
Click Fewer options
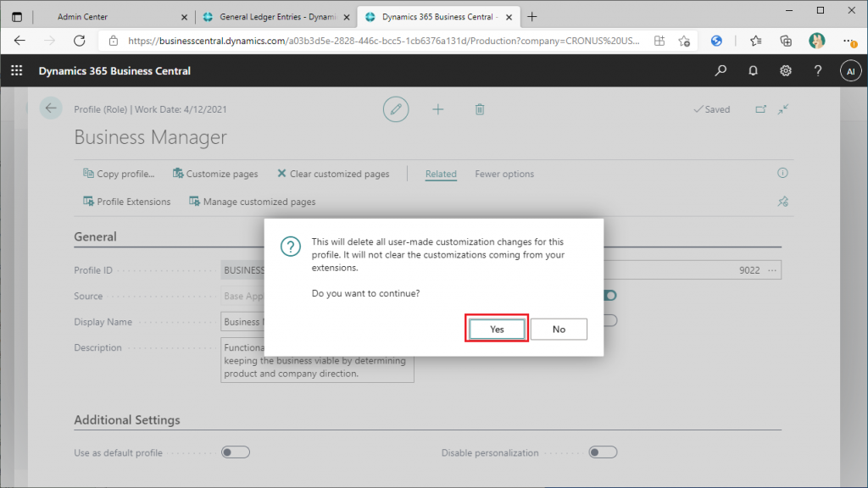pos(504,174)
